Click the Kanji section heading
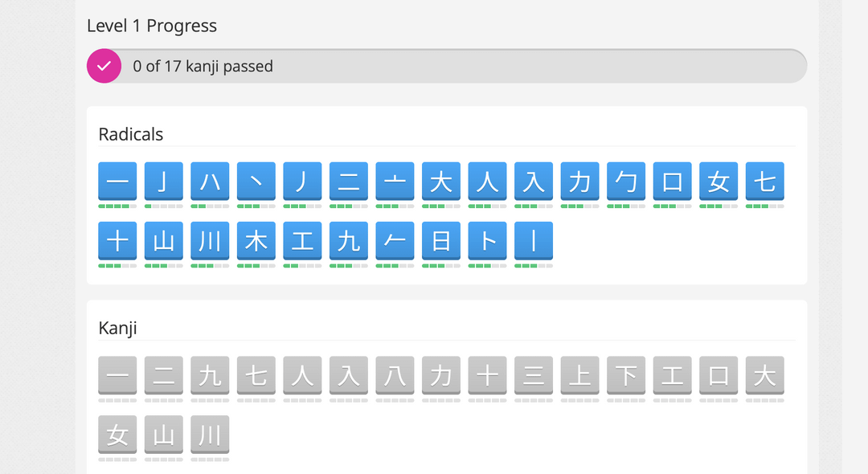Viewport: 868px width, 474px height. coord(117,329)
